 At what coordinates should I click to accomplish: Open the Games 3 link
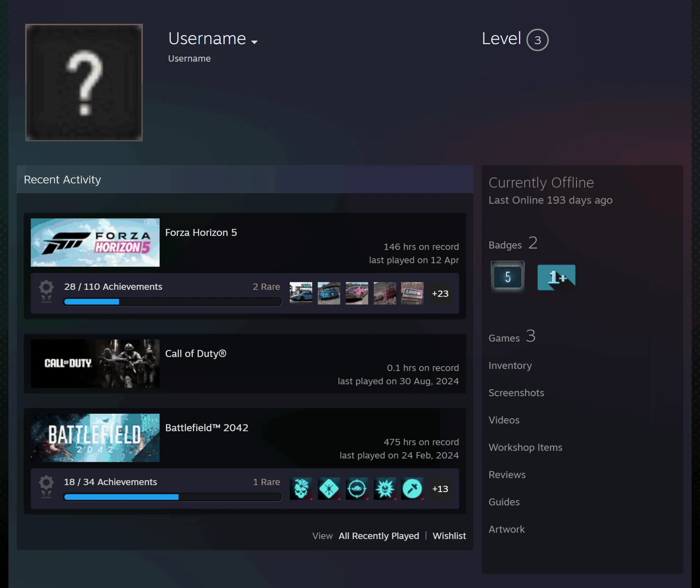pyautogui.click(x=512, y=336)
